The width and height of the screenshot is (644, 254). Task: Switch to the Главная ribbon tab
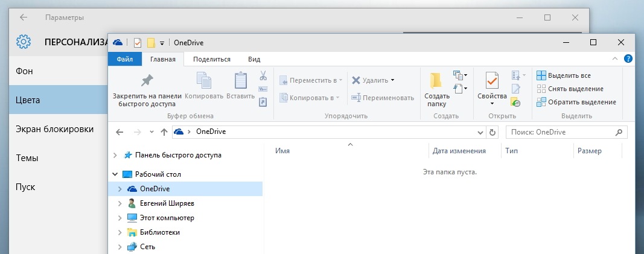(162, 59)
